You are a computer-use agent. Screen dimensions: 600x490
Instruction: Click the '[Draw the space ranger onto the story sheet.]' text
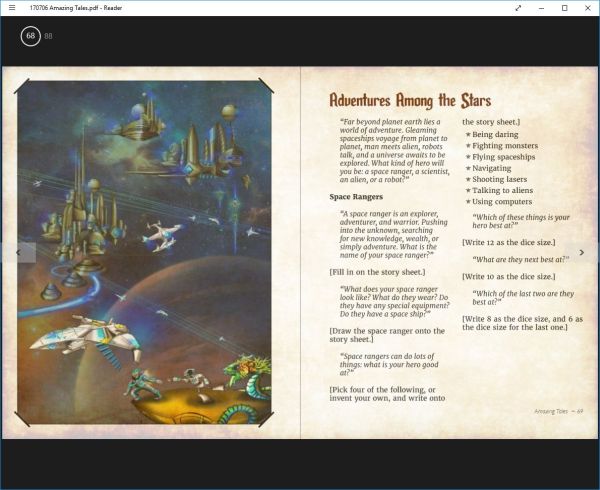coord(387,335)
